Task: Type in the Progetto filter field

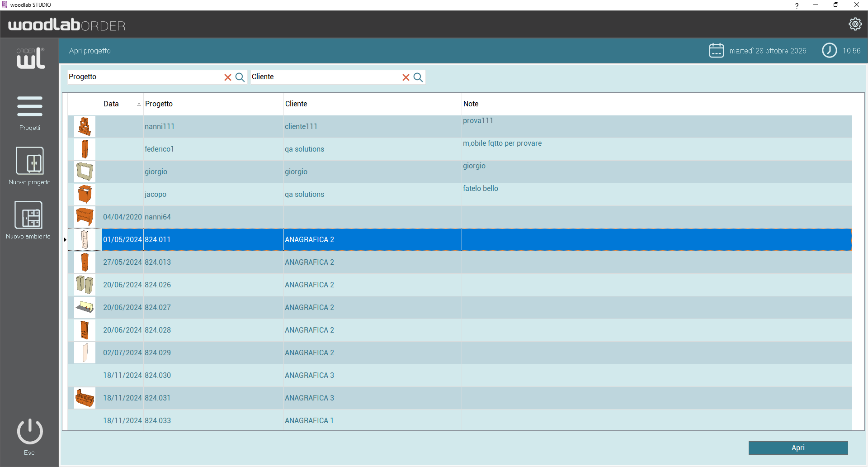Action: coord(145,77)
